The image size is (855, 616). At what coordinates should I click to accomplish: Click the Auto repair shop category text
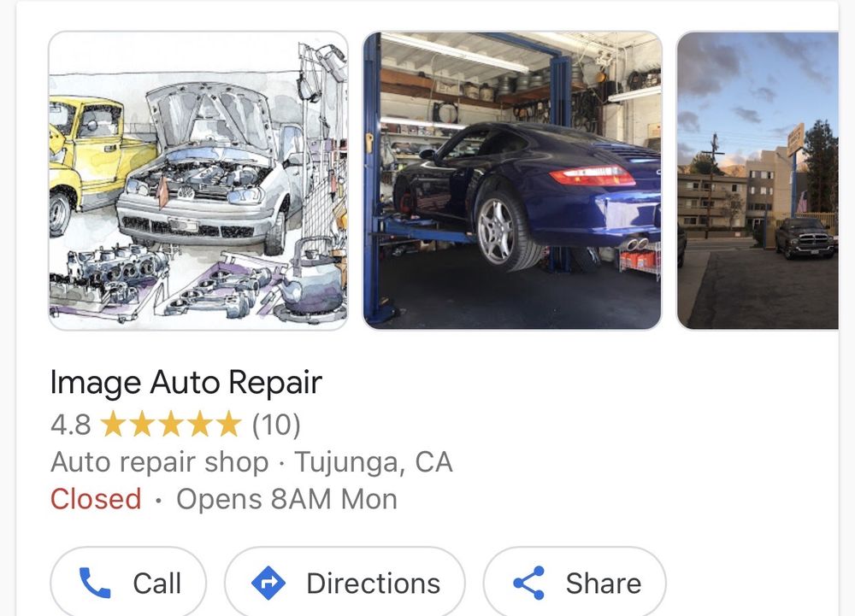160,462
